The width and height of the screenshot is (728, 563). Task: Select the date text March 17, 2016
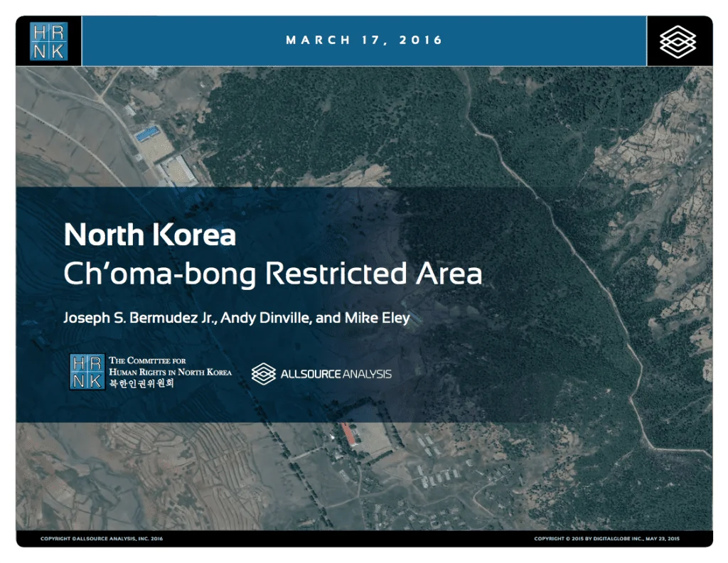[x=364, y=41]
